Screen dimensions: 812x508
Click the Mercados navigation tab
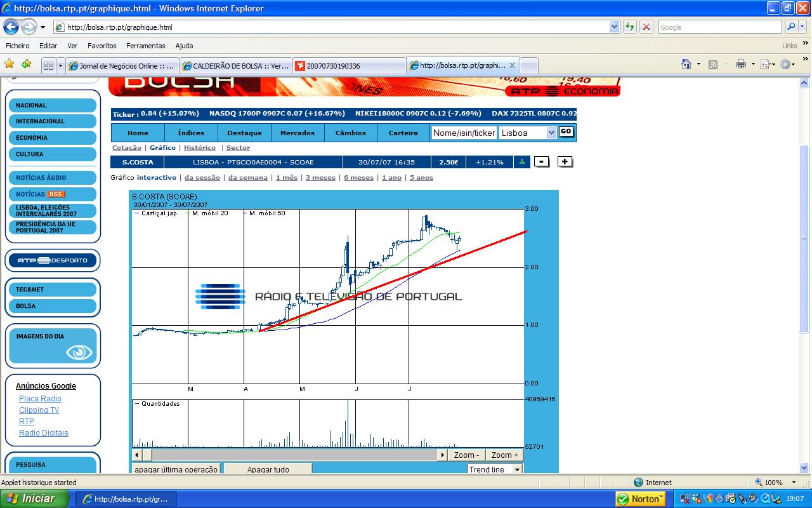pyautogui.click(x=298, y=133)
